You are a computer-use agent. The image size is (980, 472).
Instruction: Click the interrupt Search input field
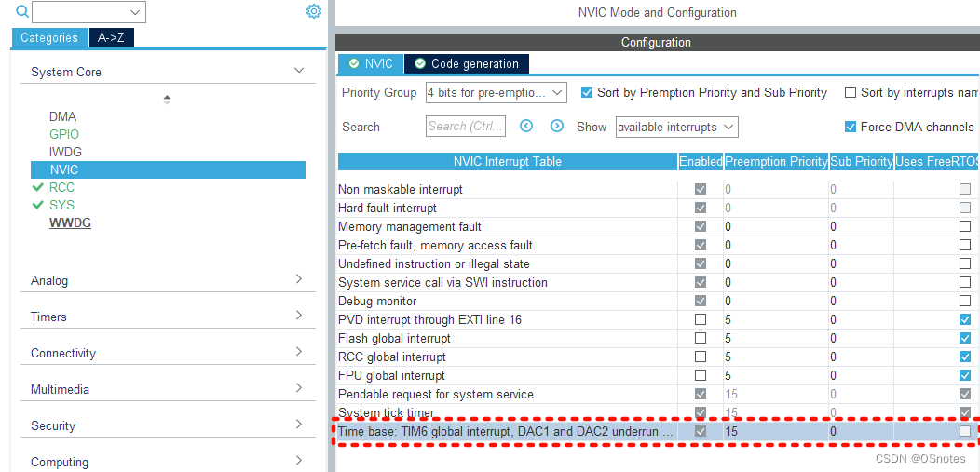point(466,126)
